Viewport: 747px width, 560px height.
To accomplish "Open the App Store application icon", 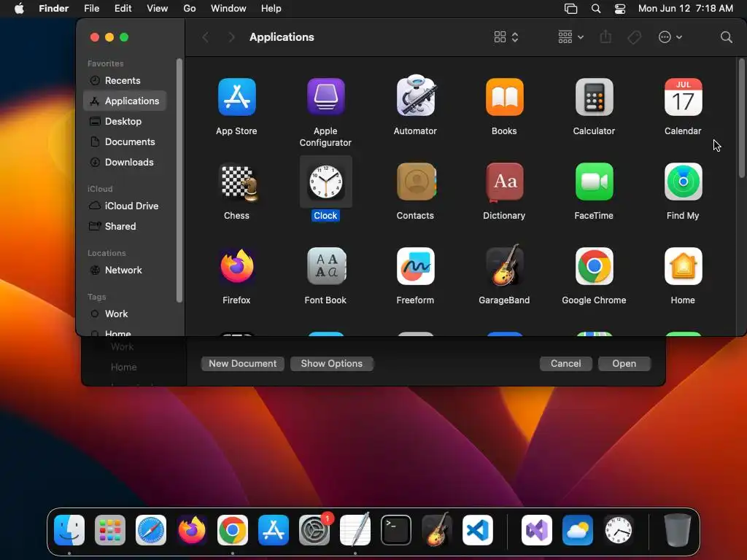I will click(x=237, y=97).
